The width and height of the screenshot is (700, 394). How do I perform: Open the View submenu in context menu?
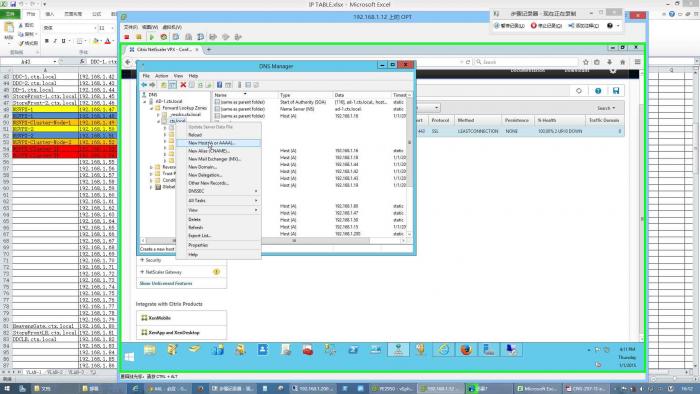click(218, 210)
